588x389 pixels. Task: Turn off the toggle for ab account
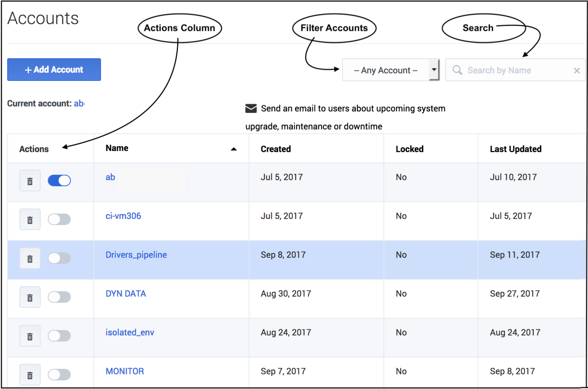coord(59,181)
